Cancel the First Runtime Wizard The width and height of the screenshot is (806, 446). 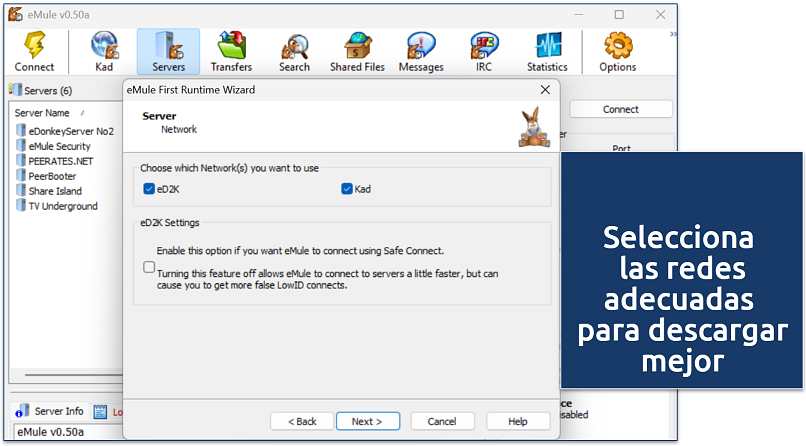pos(442,421)
